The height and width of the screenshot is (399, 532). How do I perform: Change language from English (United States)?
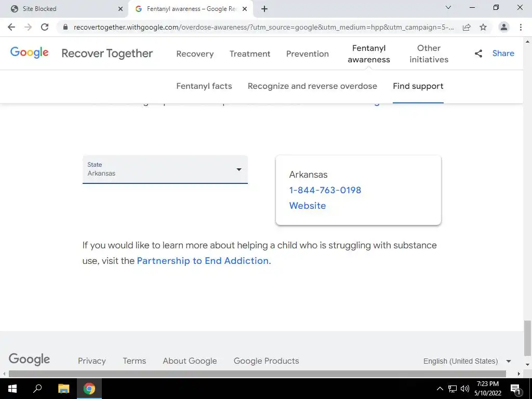coord(467,362)
